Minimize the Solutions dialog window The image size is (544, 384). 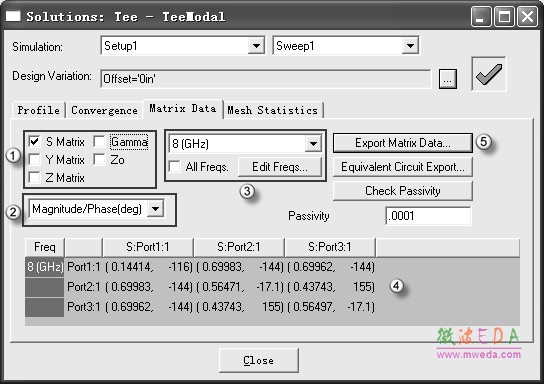tap(481, 16)
